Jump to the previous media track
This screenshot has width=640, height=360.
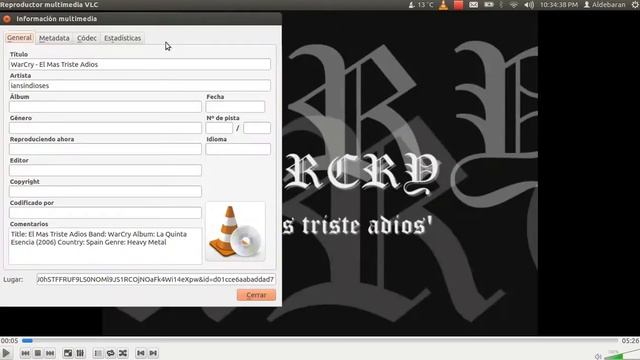click(25, 353)
